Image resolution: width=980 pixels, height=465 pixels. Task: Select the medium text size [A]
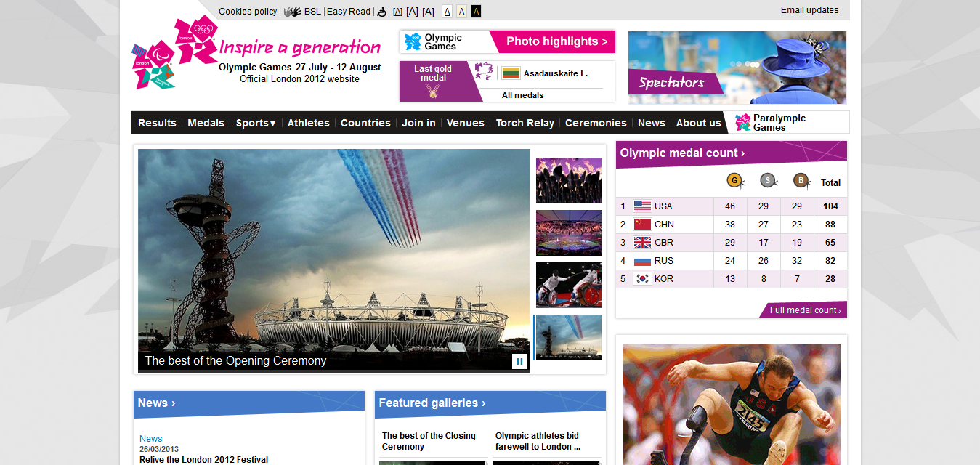tap(412, 12)
